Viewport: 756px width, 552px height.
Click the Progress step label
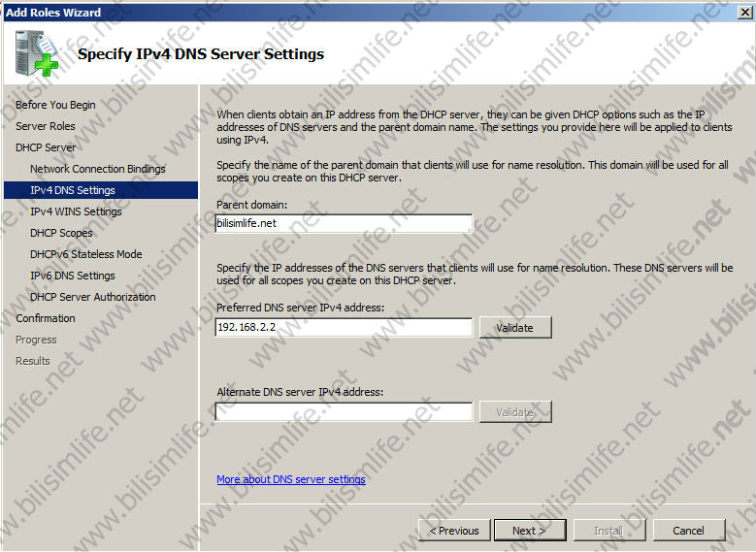[x=36, y=340]
